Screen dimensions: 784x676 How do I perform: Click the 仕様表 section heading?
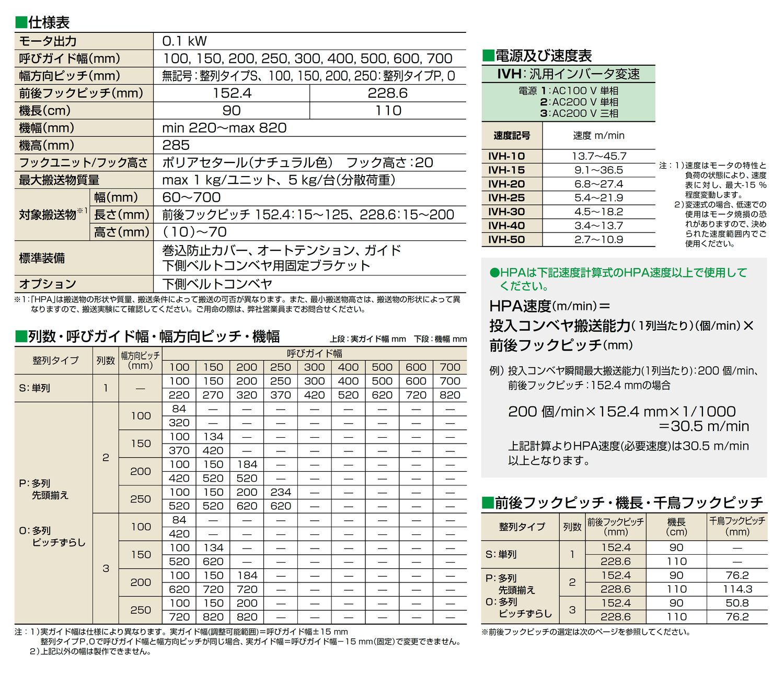(43, 22)
